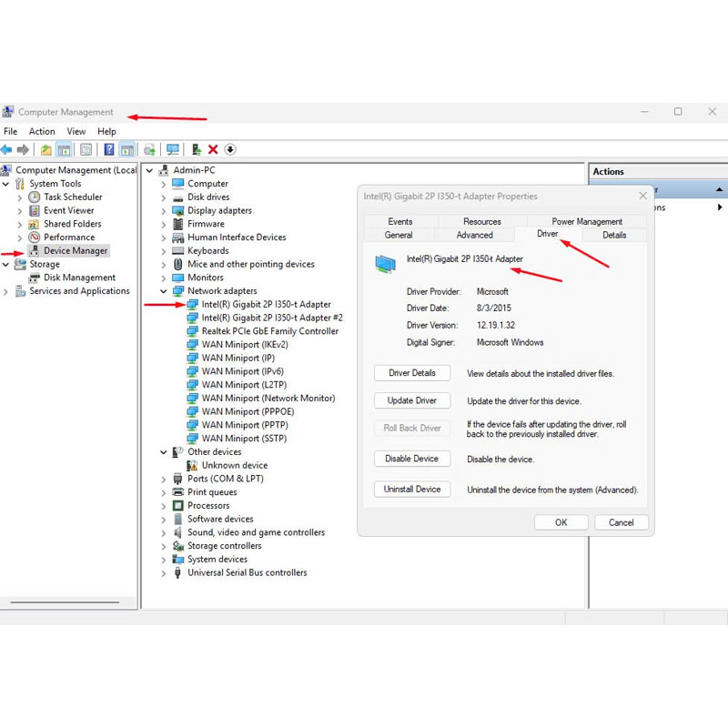
Task: Switch to the General tab
Action: pos(399,235)
